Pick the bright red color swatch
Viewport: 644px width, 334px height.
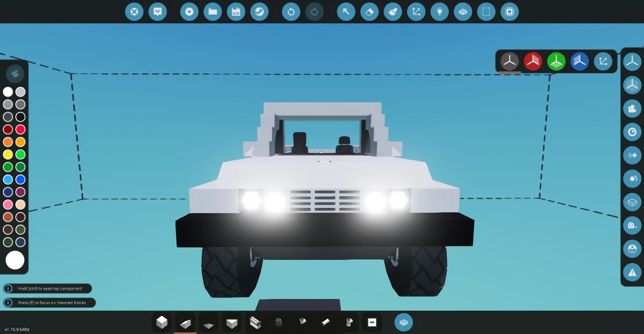point(21,129)
